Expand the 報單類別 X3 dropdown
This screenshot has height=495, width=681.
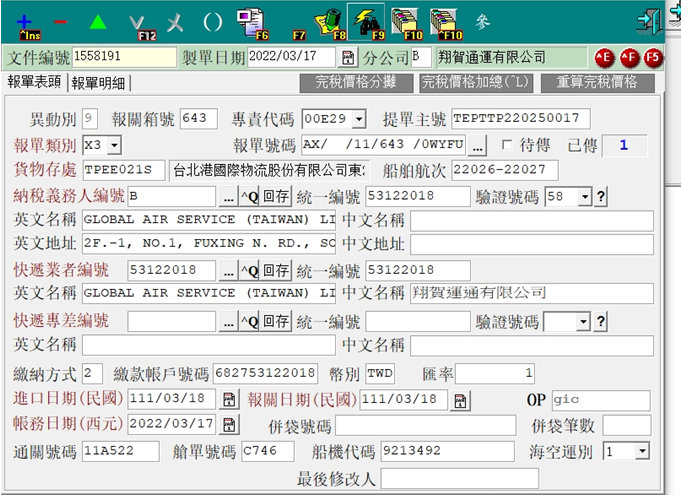[113, 146]
